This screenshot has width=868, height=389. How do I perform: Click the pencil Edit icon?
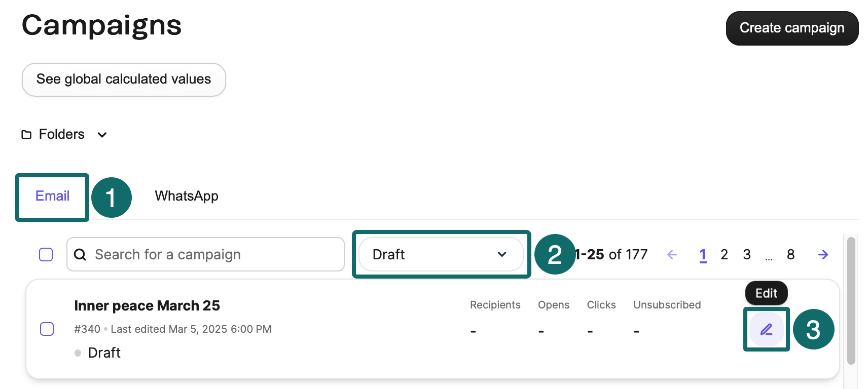[x=766, y=330]
